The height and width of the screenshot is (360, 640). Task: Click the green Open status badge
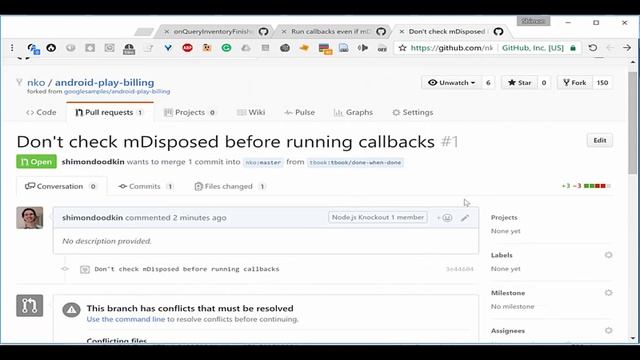(x=36, y=162)
